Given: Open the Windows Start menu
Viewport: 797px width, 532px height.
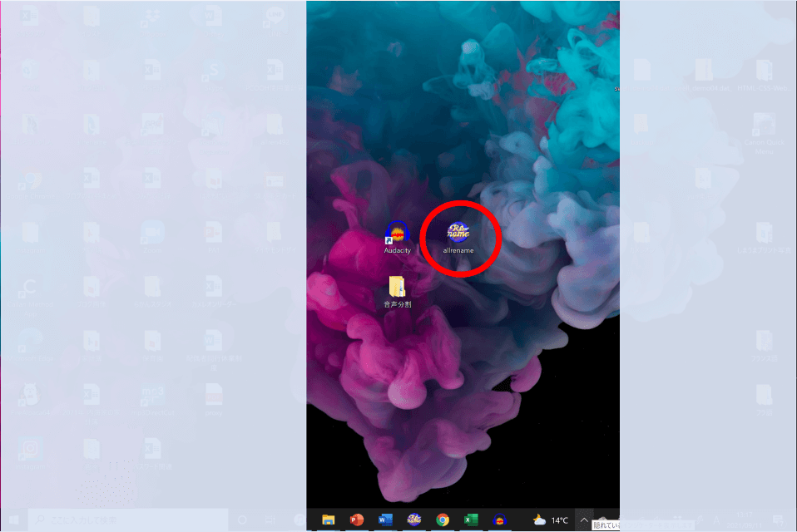Looking at the screenshot, I should [x=13, y=520].
